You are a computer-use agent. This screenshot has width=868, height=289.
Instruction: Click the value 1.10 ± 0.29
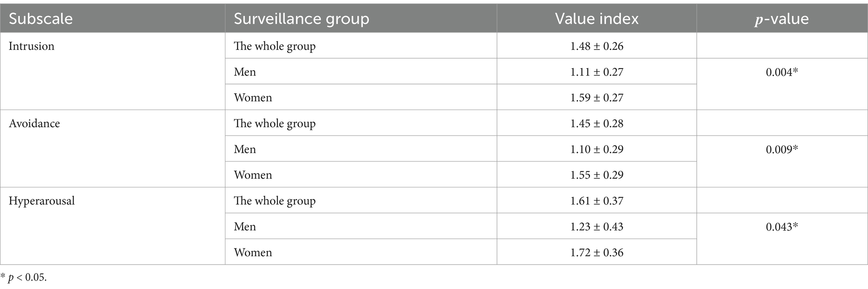[597, 149]
